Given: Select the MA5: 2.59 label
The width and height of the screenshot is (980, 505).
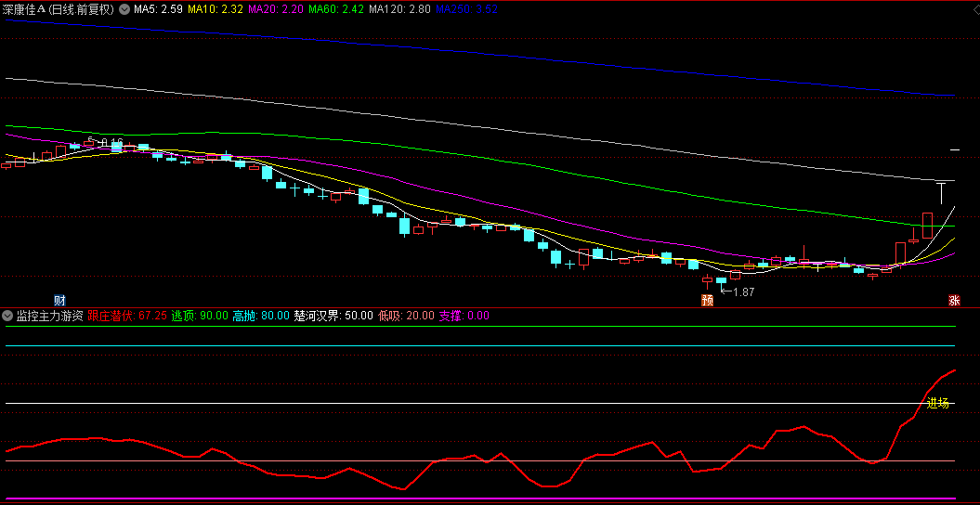Looking at the screenshot, I should tap(158, 9).
